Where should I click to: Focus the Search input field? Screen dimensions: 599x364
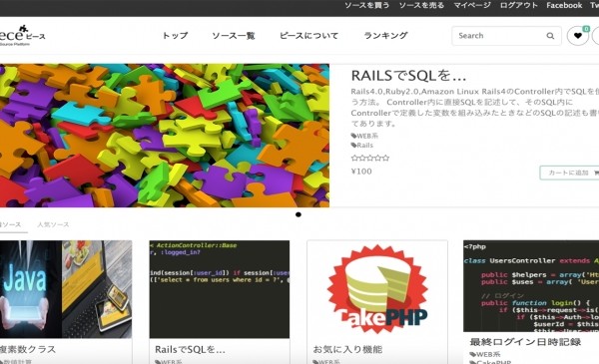[x=500, y=36]
